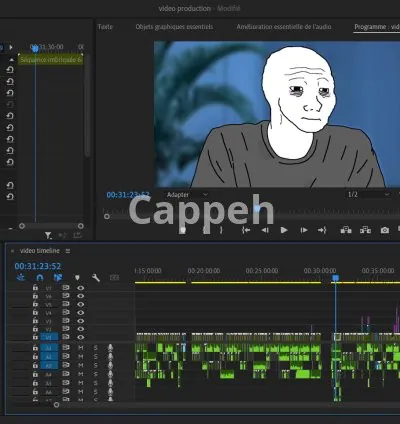Click the 00:35:00:00 ruler mark
This screenshot has height=424, width=400.
tap(378, 271)
